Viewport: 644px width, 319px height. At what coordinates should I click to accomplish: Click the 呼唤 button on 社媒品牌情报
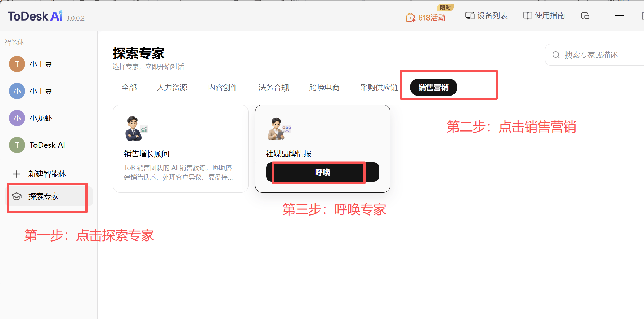323,172
